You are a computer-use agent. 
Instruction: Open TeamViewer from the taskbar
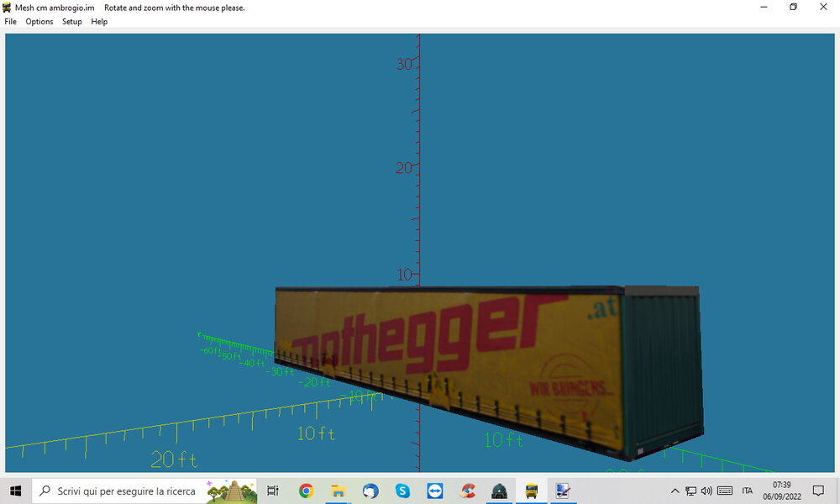pyautogui.click(x=434, y=491)
